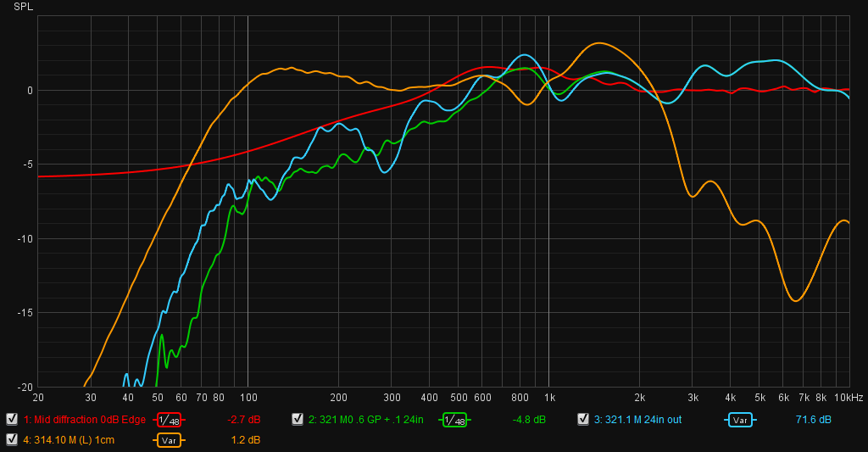868x452 pixels.
Task: Click the orange 1.2 dB value
Action: pos(245,440)
